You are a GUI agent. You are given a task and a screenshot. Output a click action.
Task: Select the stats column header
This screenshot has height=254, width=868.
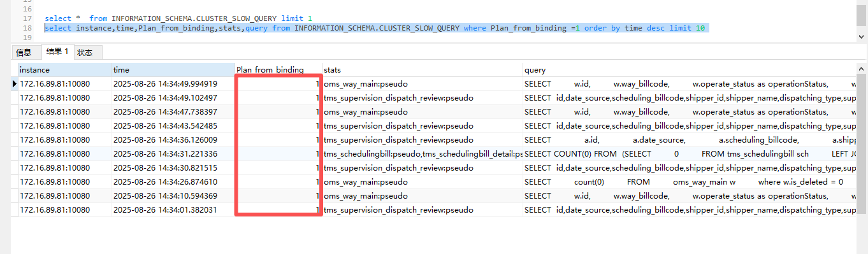[422, 70]
